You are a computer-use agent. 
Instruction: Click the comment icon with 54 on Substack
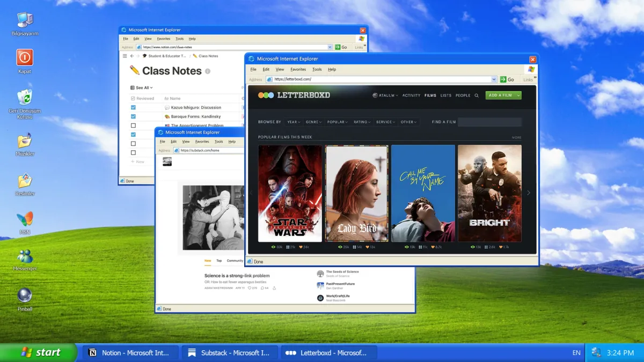click(x=262, y=288)
